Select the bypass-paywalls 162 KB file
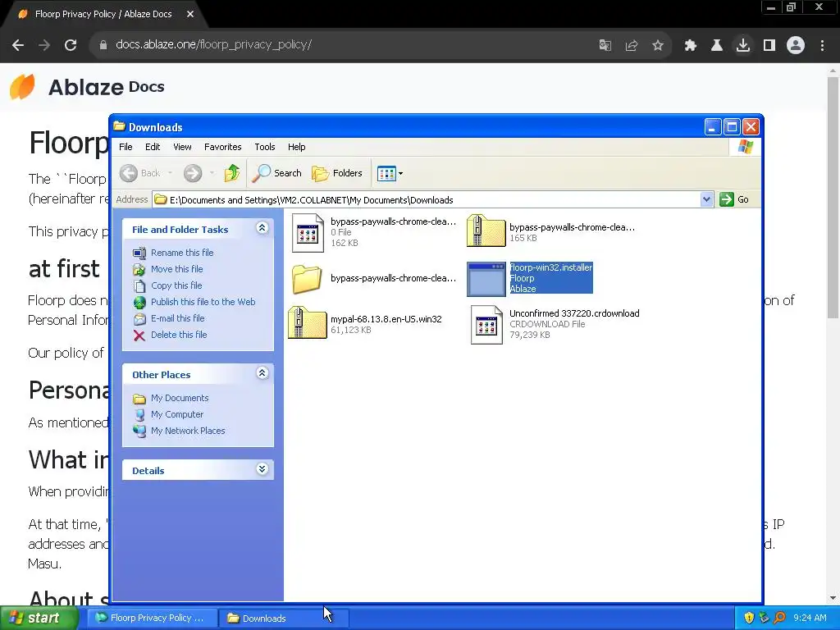Screen dimensions: 840x630 tap(373, 232)
